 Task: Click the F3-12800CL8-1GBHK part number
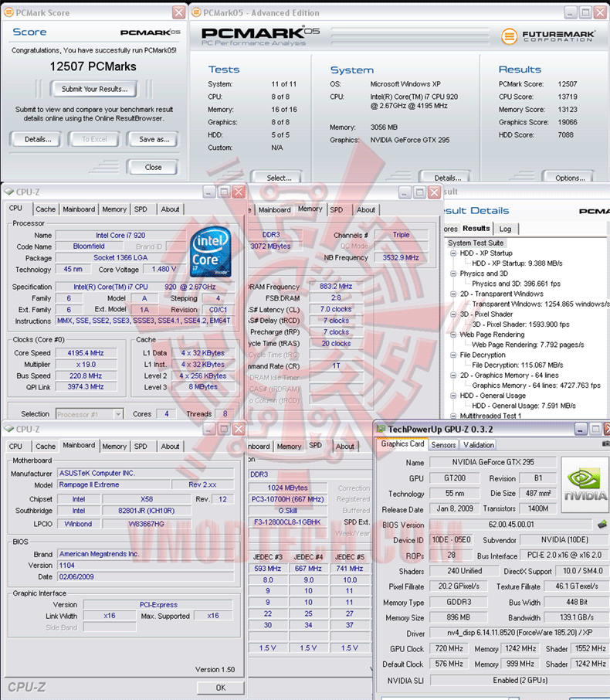[x=287, y=522]
